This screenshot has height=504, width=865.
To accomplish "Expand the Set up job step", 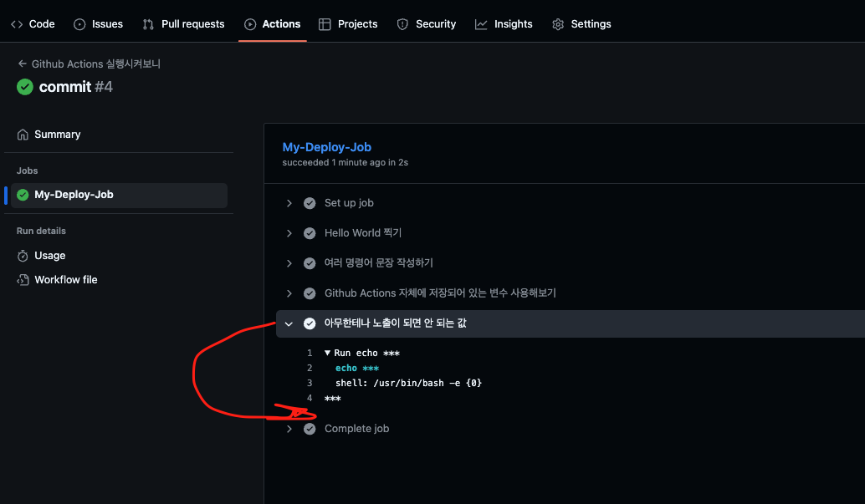I will click(x=289, y=203).
